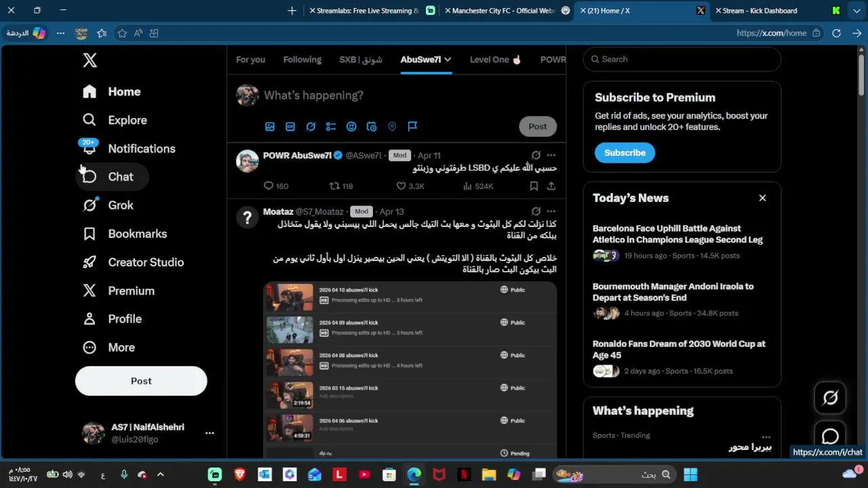Share the POWR AbuSwe7l post
The height and width of the screenshot is (488, 868).
(551, 186)
